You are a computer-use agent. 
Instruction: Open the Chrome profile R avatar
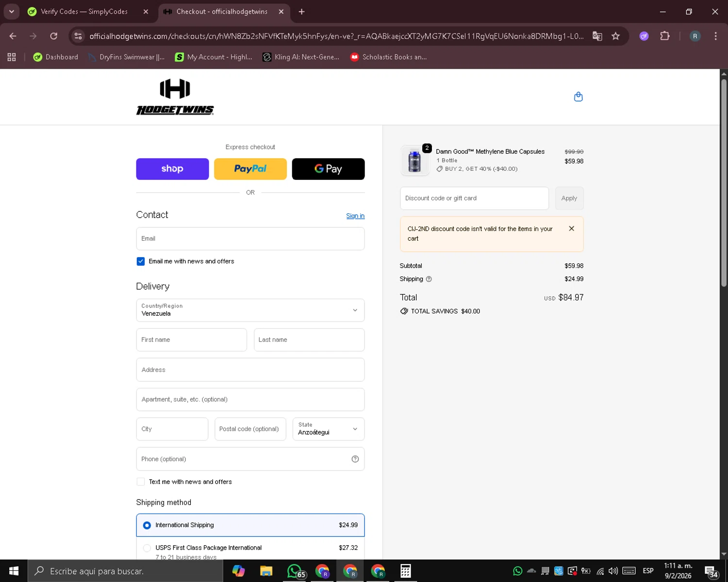coord(695,36)
